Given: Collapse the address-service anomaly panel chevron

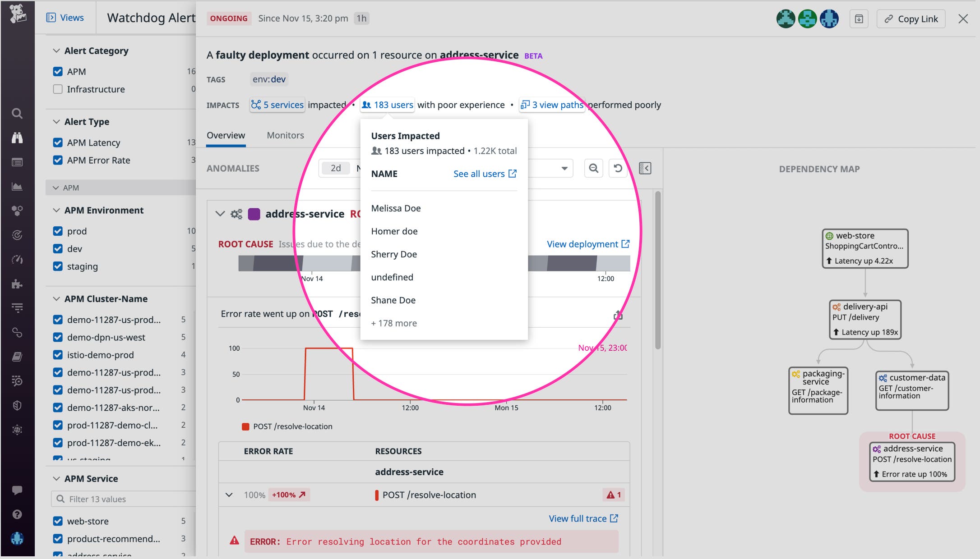Looking at the screenshot, I should [x=220, y=214].
